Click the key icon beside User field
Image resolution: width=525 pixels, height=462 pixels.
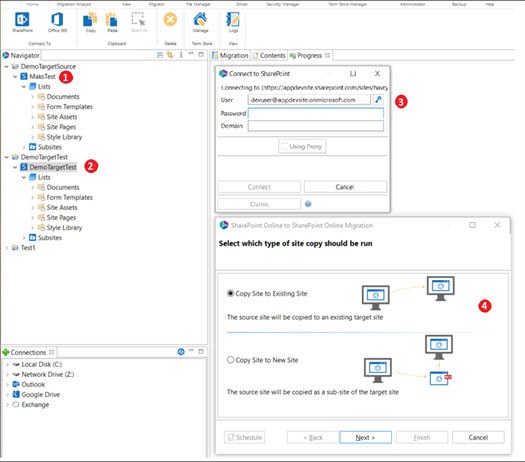378,99
